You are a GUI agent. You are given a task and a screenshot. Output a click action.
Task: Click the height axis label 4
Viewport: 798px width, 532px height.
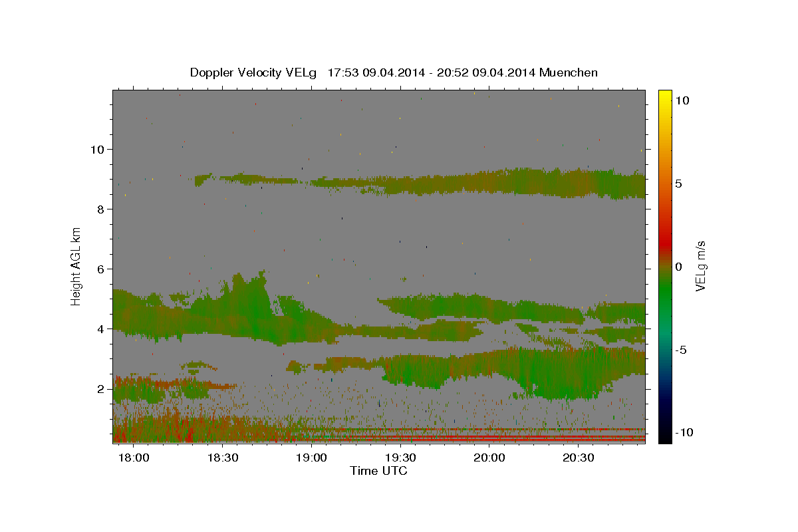point(100,329)
